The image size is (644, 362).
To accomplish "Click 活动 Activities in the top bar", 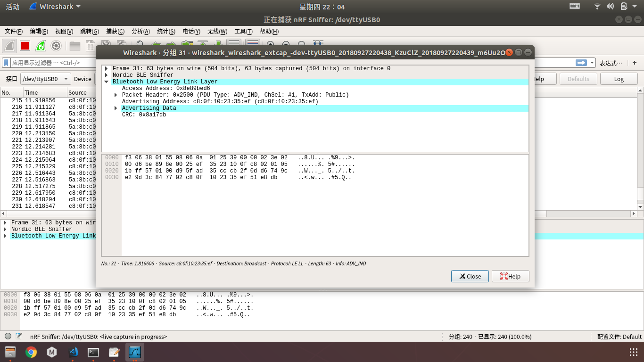I will point(13,7).
